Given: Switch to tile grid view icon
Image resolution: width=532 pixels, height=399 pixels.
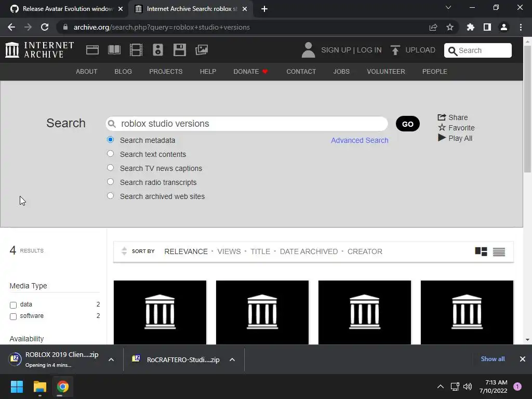Looking at the screenshot, I should pos(481,251).
